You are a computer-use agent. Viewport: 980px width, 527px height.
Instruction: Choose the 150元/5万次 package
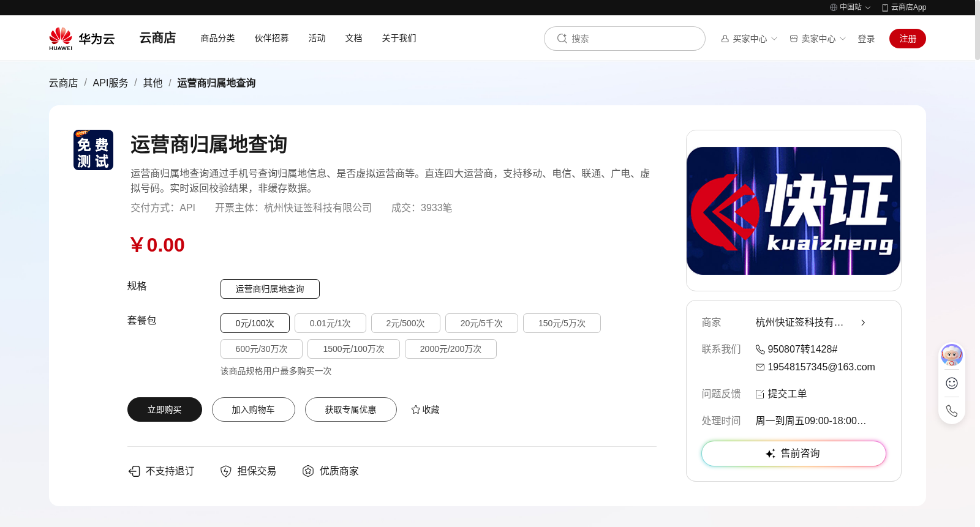coord(562,323)
